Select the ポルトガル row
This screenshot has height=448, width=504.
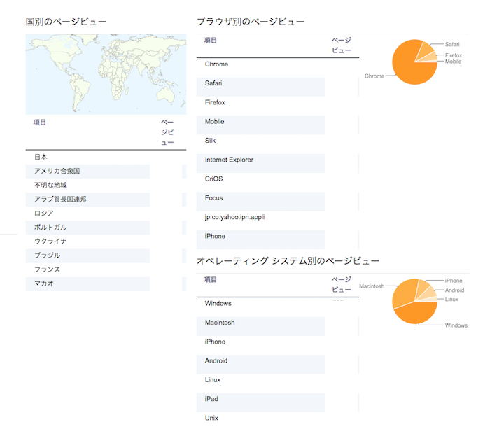tap(106, 227)
